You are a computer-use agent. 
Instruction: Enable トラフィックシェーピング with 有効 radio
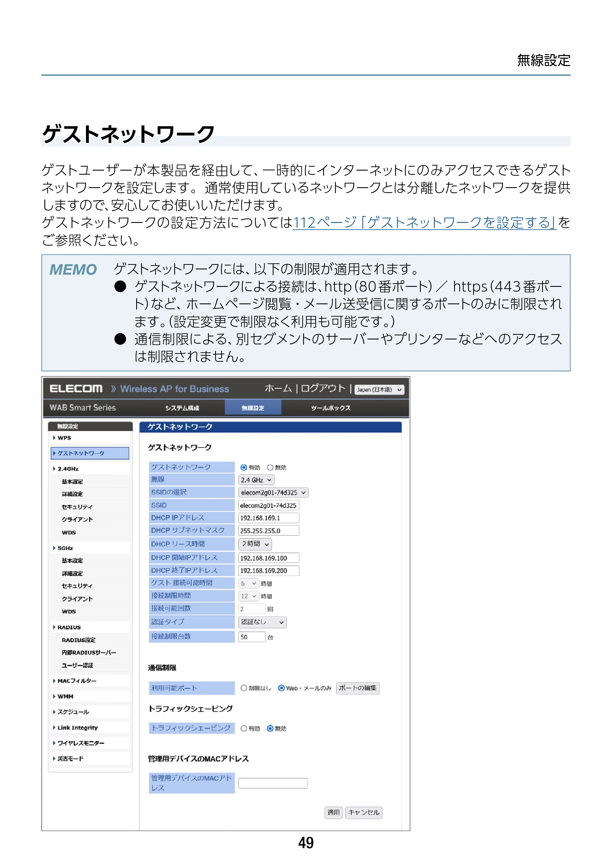coord(244,728)
